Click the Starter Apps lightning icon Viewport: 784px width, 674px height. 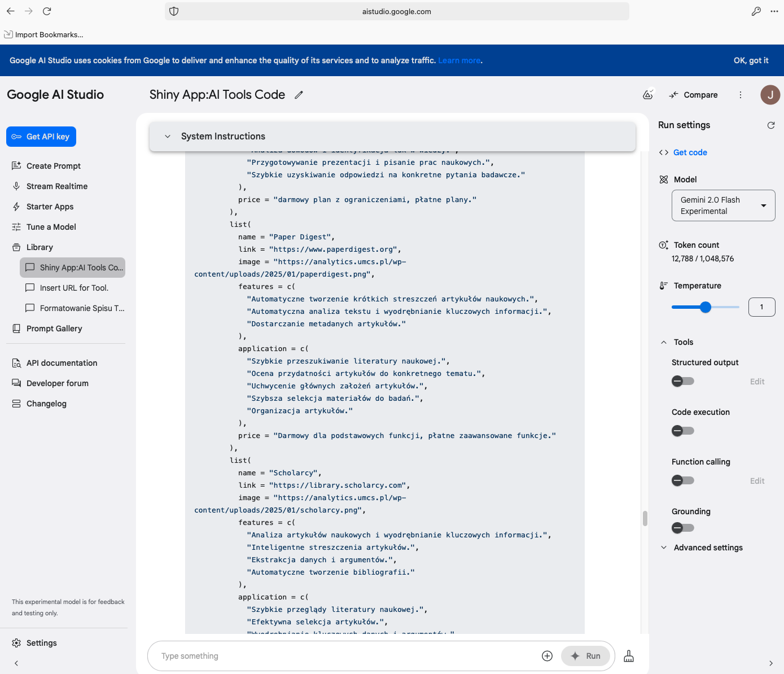click(16, 207)
